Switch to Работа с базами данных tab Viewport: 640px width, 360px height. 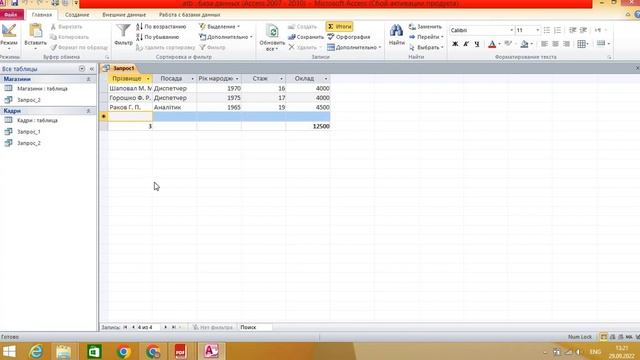tap(189, 15)
